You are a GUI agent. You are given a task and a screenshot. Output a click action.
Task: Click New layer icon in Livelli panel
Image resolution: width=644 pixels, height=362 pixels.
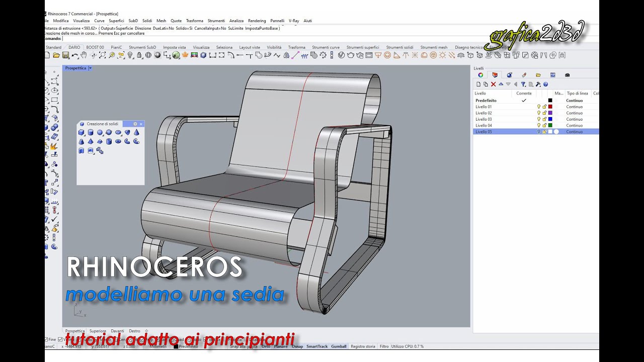pos(478,84)
